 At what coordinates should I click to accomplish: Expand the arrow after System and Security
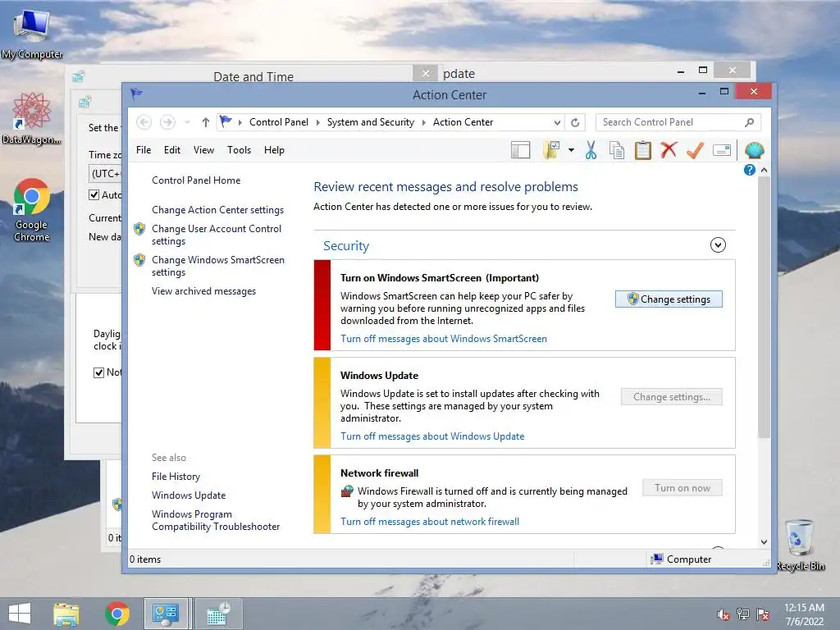click(423, 123)
